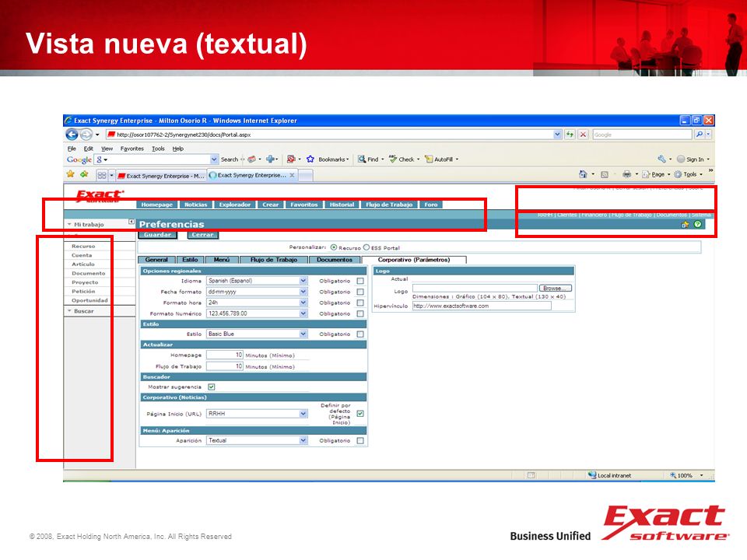
Task: Click the Refresh icon beside address bar
Action: click(x=570, y=135)
